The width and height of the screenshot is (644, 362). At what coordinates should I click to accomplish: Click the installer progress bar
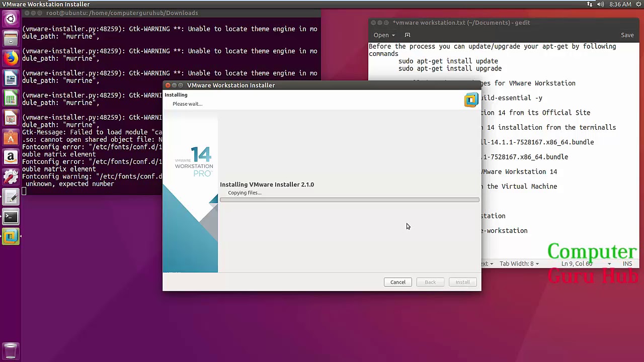pyautogui.click(x=350, y=200)
